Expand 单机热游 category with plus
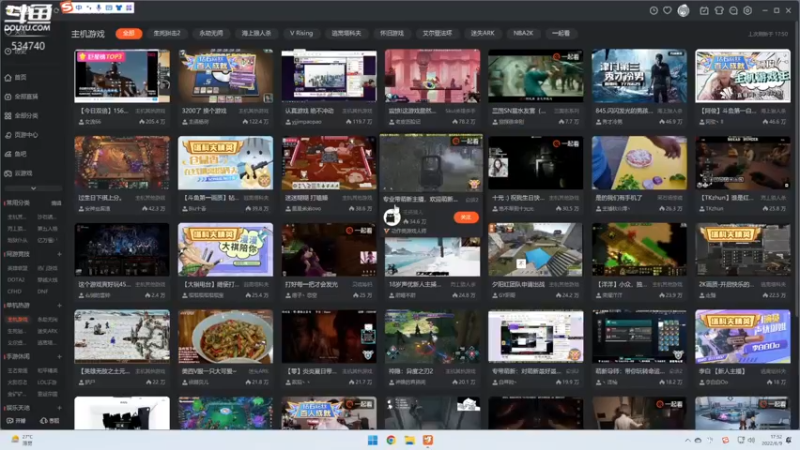 59,305
